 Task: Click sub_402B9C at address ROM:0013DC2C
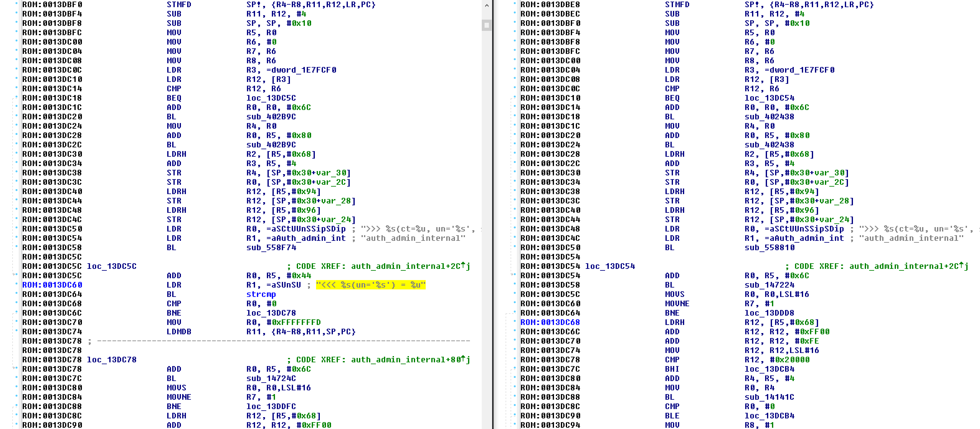(271, 145)
